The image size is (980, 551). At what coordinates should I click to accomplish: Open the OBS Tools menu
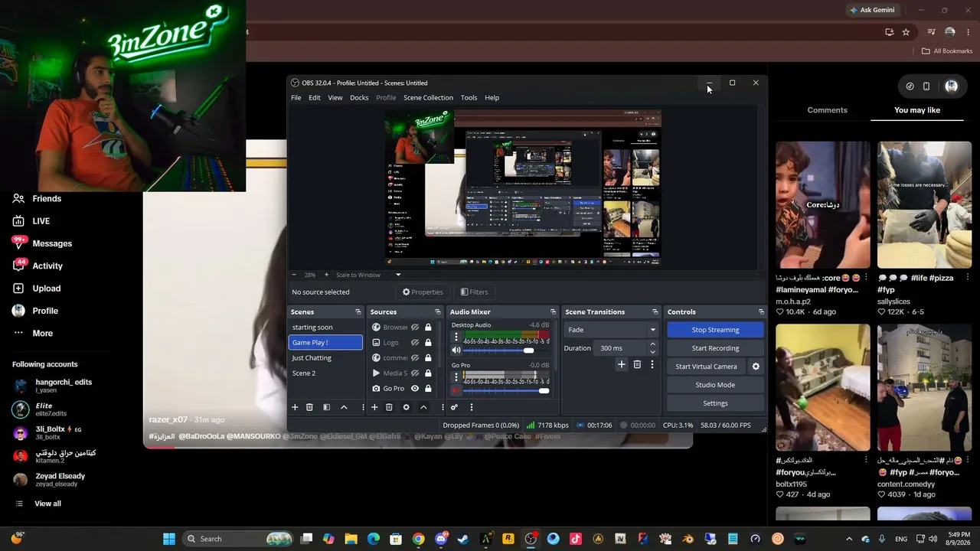click(x=469, y=98)
